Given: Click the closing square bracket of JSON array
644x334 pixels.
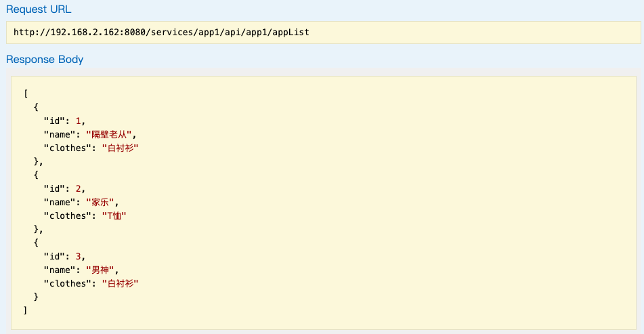Looking at the screenshot, I should pos(25,310).
